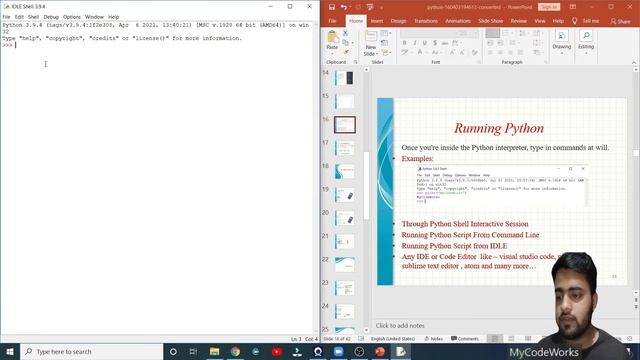Open Comments pane from status bar
The width and height of the screenshot is (640, 360).
click(x=464, y=339)
